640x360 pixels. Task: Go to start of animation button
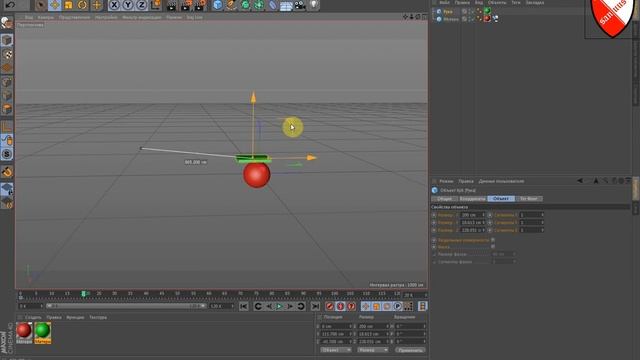244,306
